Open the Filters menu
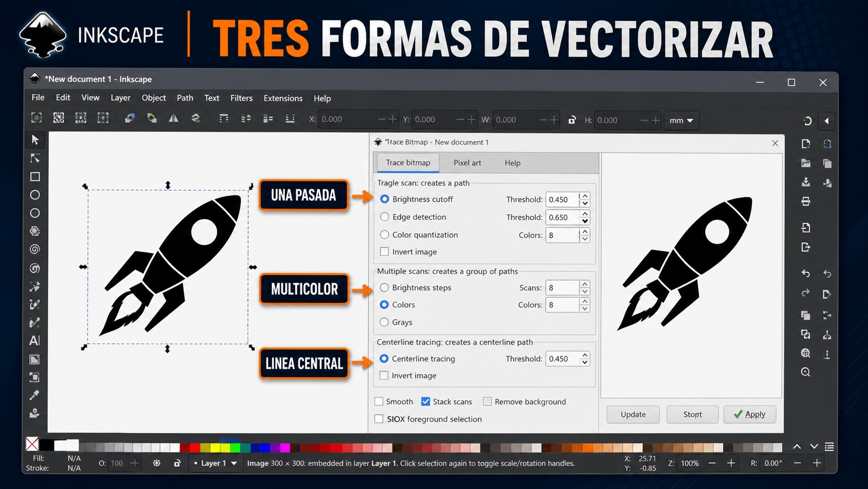The image size is (868, 489). pos(241,98)
